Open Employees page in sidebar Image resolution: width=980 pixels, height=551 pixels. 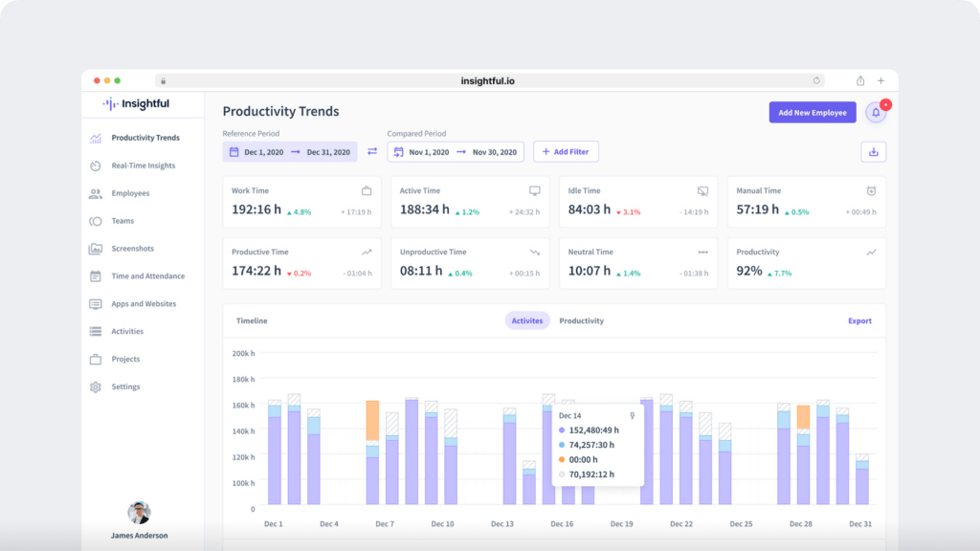coord(130,193)
